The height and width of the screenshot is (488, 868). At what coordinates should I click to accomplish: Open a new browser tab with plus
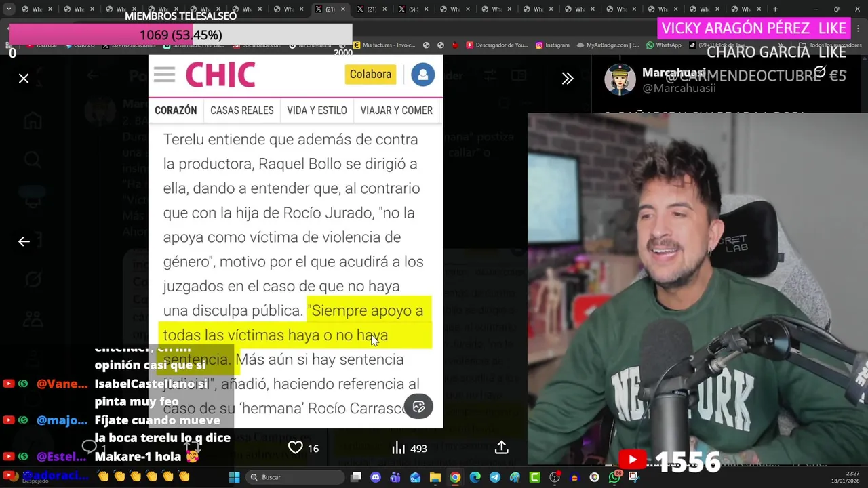(775, 9)
